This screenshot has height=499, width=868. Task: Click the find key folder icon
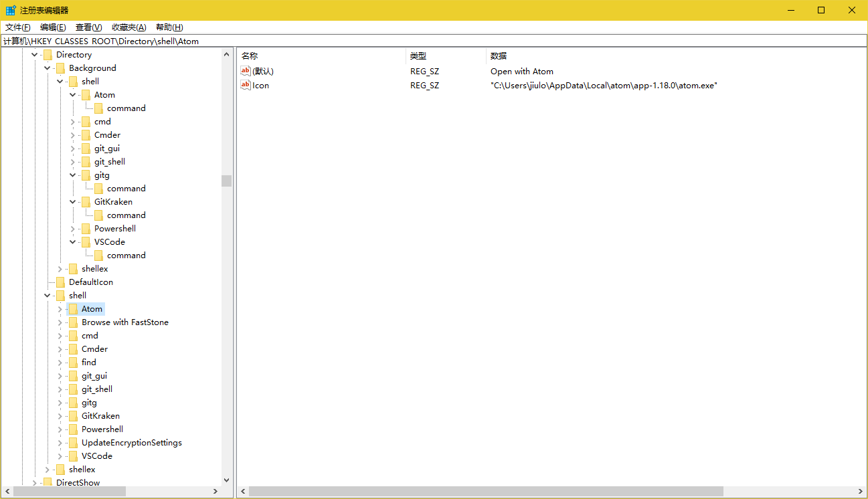(73, 363)
